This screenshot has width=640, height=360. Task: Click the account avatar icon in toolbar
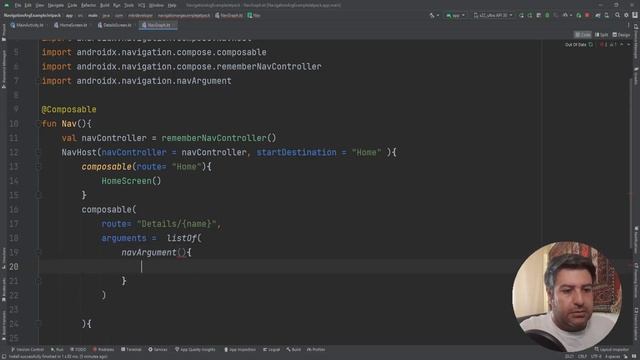point(635,16)
